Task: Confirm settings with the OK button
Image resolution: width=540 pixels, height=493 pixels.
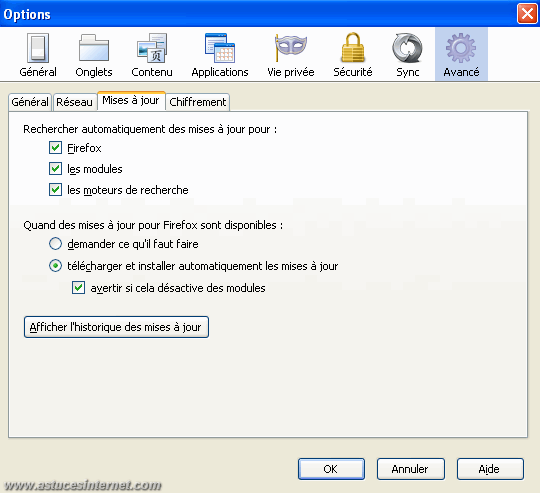Action: pos(331,469)
